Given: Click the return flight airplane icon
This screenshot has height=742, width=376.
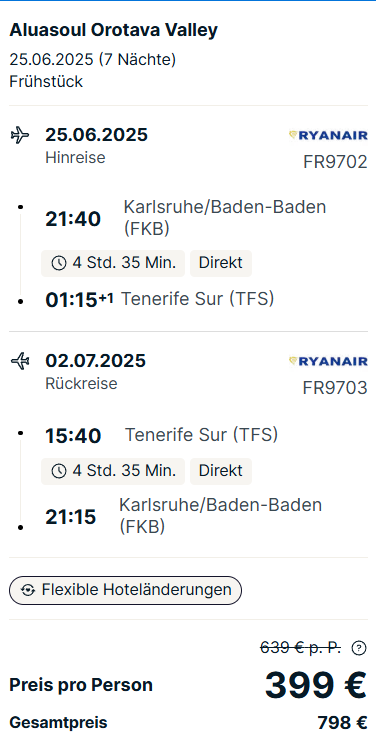Looking at the screenshot, I should (19, 362).
